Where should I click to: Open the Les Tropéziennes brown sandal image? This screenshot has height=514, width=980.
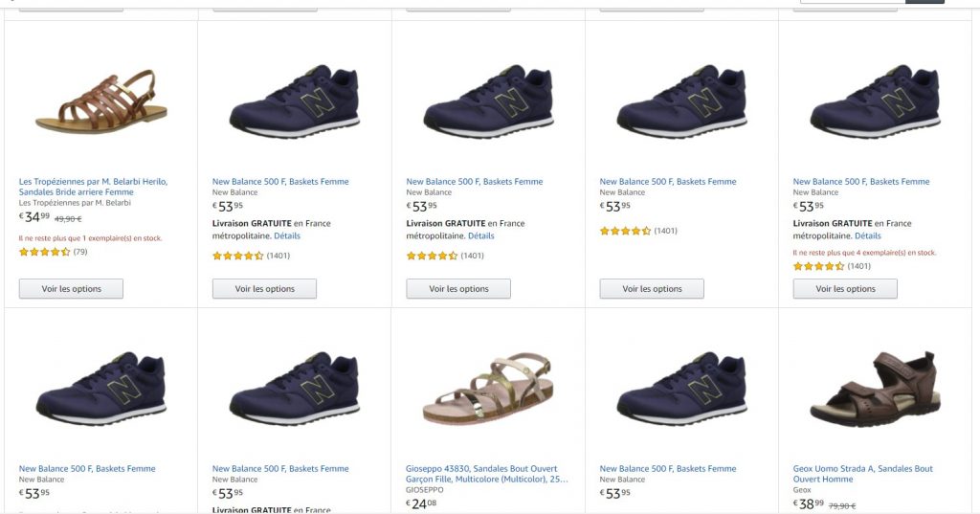pos(100,102)
